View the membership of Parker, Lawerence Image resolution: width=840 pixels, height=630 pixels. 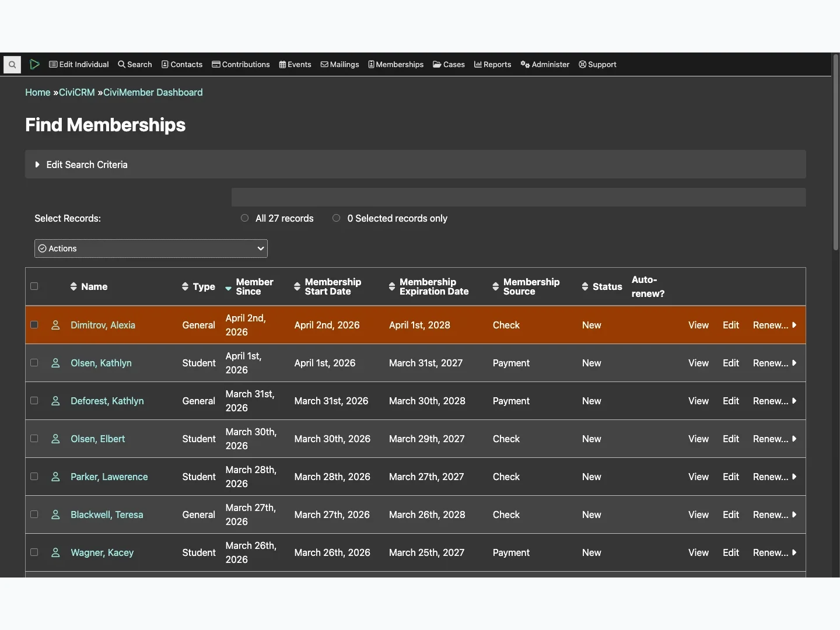point(698,477)
